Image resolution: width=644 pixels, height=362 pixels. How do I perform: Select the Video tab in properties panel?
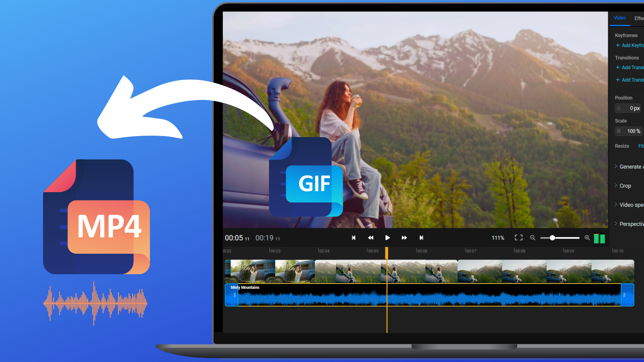619,18
